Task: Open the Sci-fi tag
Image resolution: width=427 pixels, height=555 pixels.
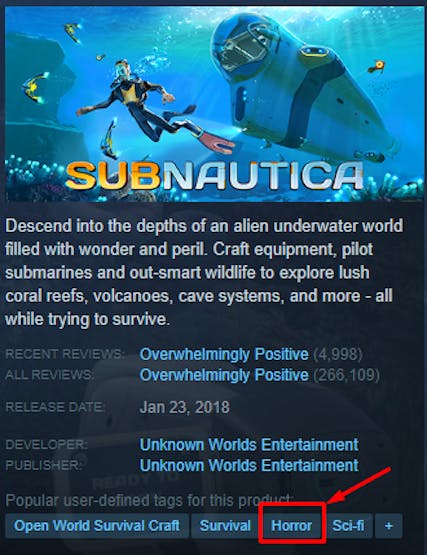Action: [x=348, y=525]
